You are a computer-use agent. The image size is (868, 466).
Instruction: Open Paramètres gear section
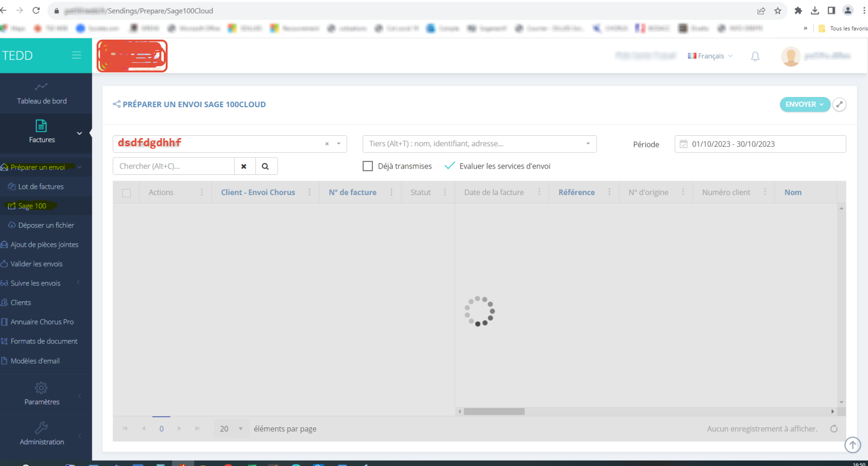point(42,394)
